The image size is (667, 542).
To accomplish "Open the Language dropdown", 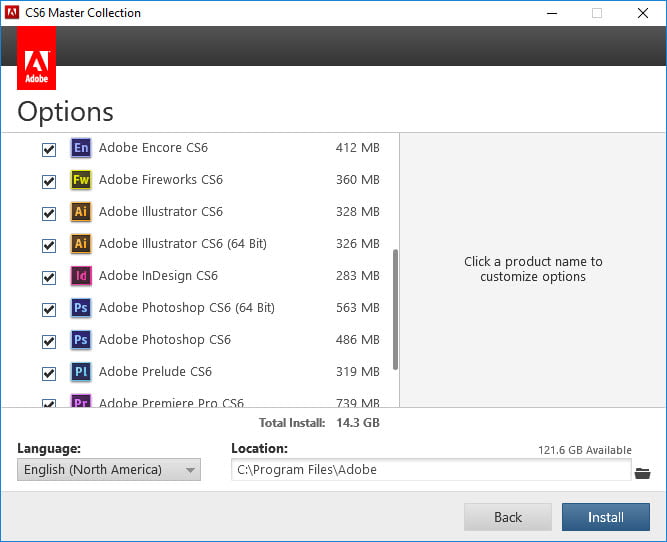I will (x=109, y=470).
